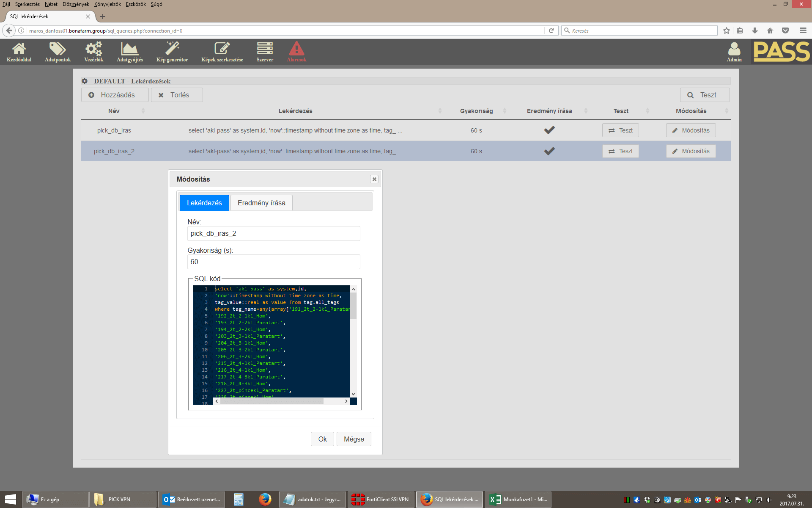The height and width of the screenshot is (508, 812).
Task: Click the SQL editor scroll down arrow
Action: click(x=353, y=394)
